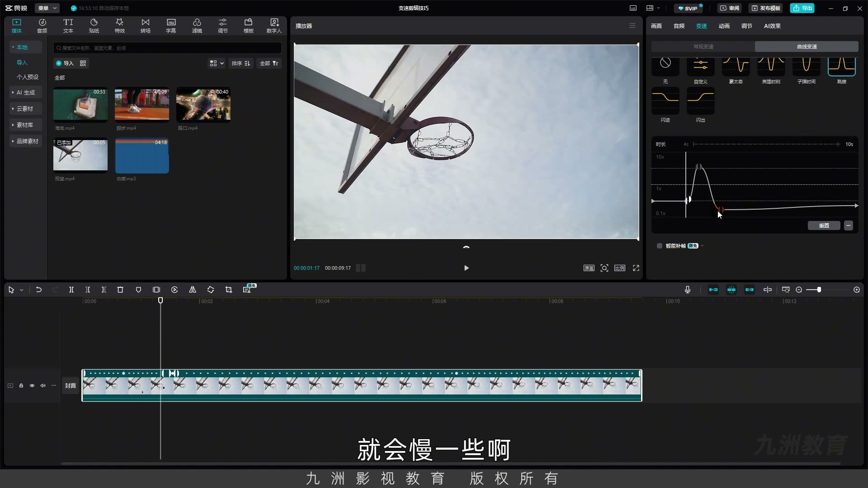Image resolution: width=868 pixels, height=488 pixels.
Task: Open the view mode dropdown in media panel
Action: (217, 63)
